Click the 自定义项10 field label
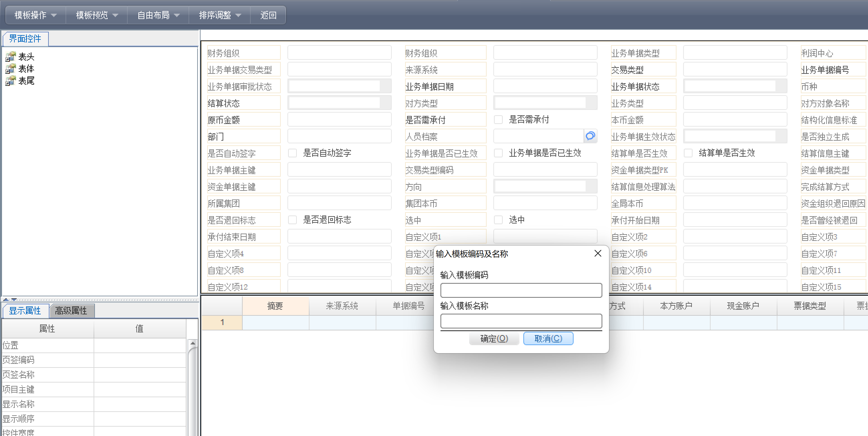Image resolution: width=868 pixels, height=436 pixels. 643,270
